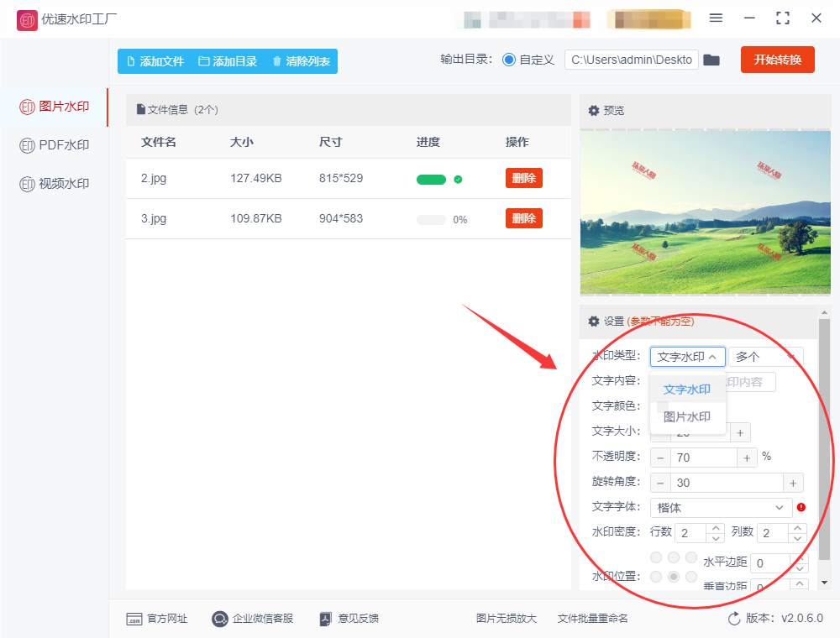Click the gear icon beside 设置

[594, 322]
